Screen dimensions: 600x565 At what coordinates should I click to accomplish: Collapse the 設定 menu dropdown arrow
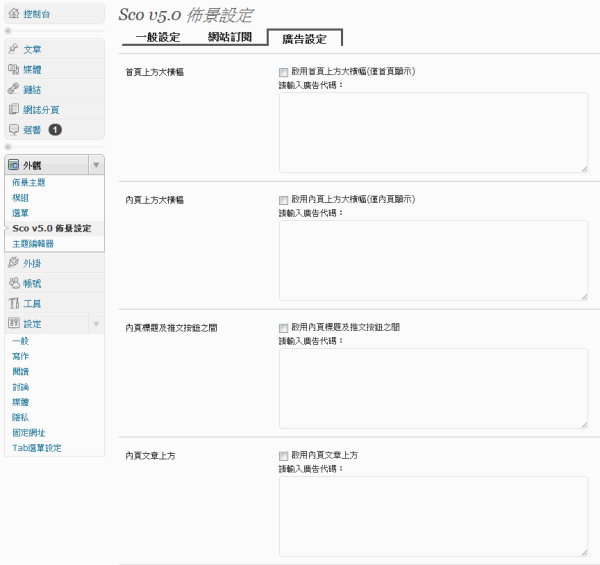[x=96, y=324]
